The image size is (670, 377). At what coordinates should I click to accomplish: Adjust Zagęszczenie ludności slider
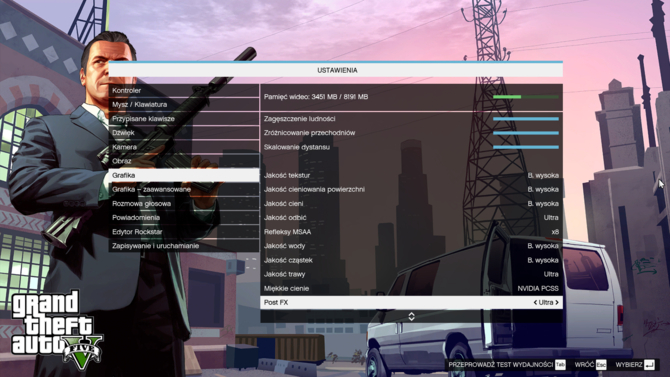click(526, 119)
